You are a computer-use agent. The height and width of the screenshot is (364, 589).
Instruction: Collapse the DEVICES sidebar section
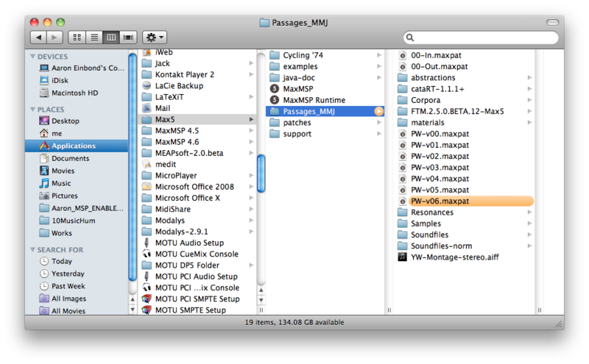(33, 57)
